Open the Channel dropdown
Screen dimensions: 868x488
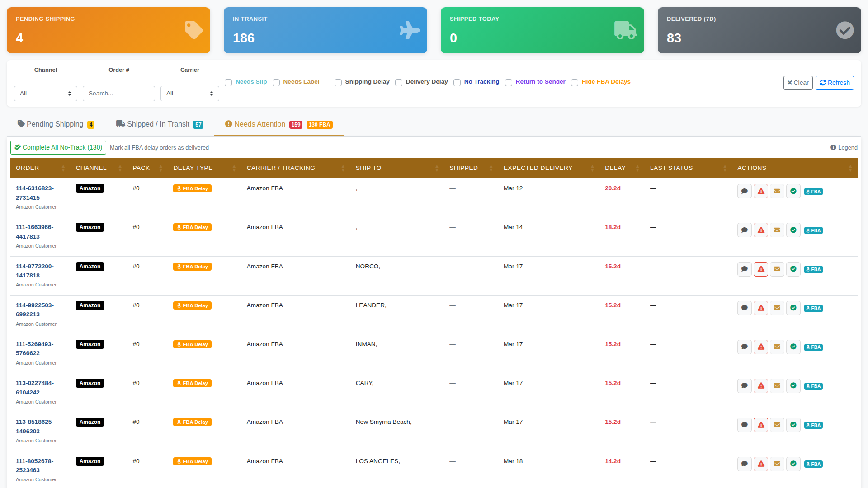[x=45, y=93]
